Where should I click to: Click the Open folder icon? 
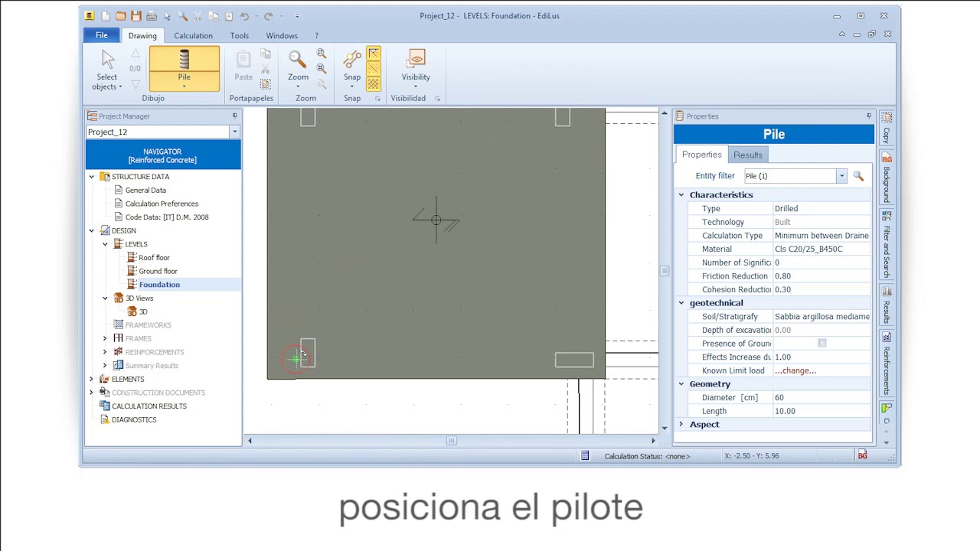120,15
